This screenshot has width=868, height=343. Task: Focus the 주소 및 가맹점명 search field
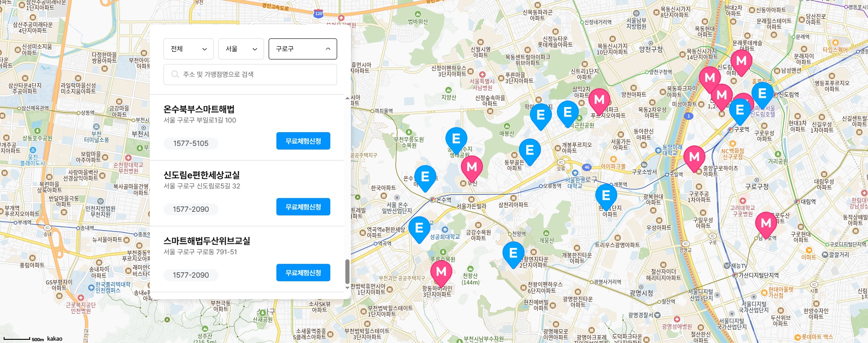point(256,74)
